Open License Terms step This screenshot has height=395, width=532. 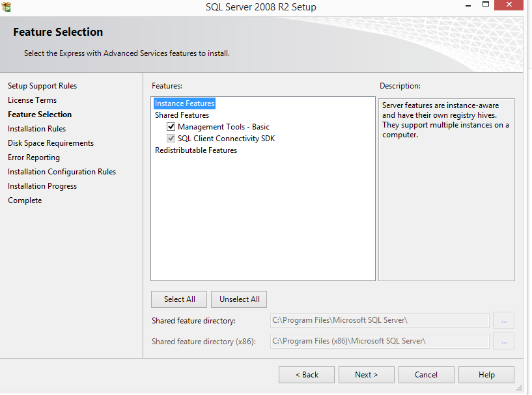32,100
